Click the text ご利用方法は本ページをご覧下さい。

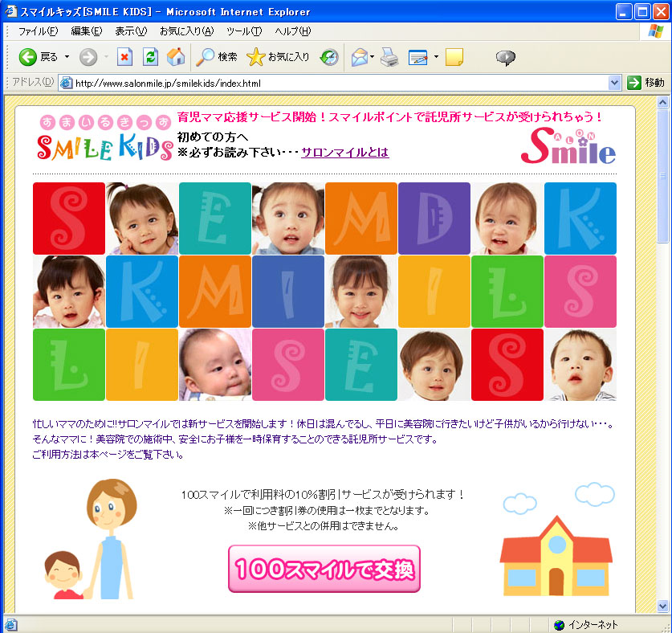tap(108, 454)
